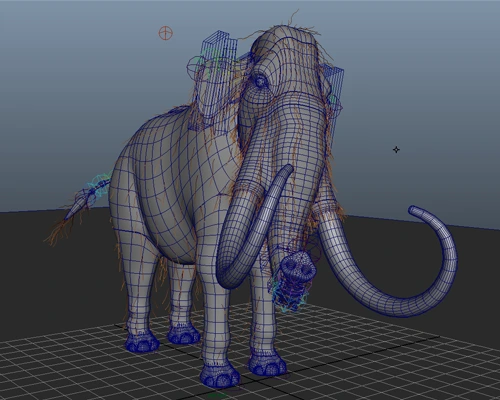Viewport: 500px width, 400px height.
Task: Click the top of the mammoth's head
Action: click(288, 33)
